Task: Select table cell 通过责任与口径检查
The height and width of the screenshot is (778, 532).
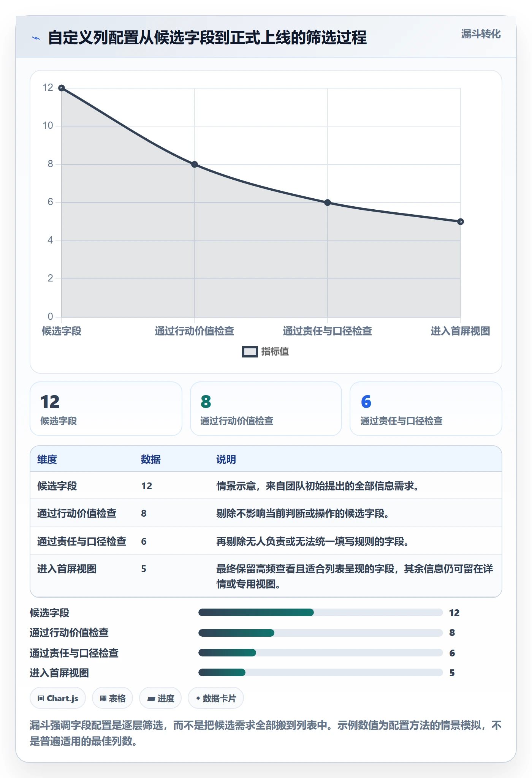Action: click(82, 541)
